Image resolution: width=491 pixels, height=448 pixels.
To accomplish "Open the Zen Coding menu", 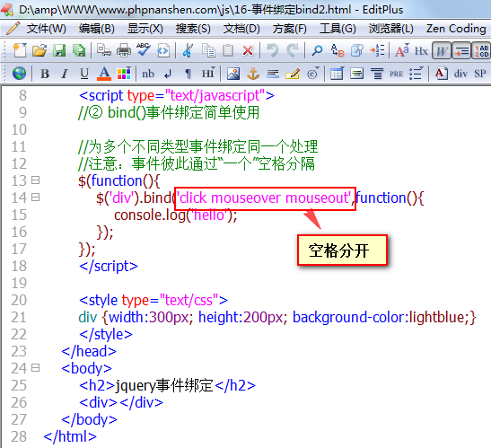I will 456,29.
